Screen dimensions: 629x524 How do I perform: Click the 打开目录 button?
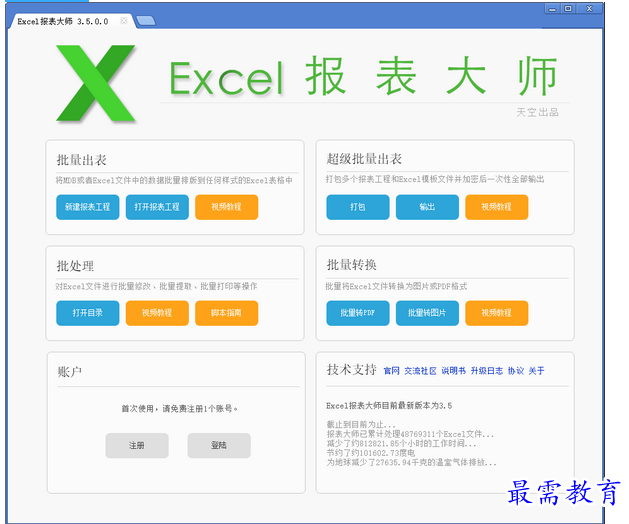pos(87,313)
